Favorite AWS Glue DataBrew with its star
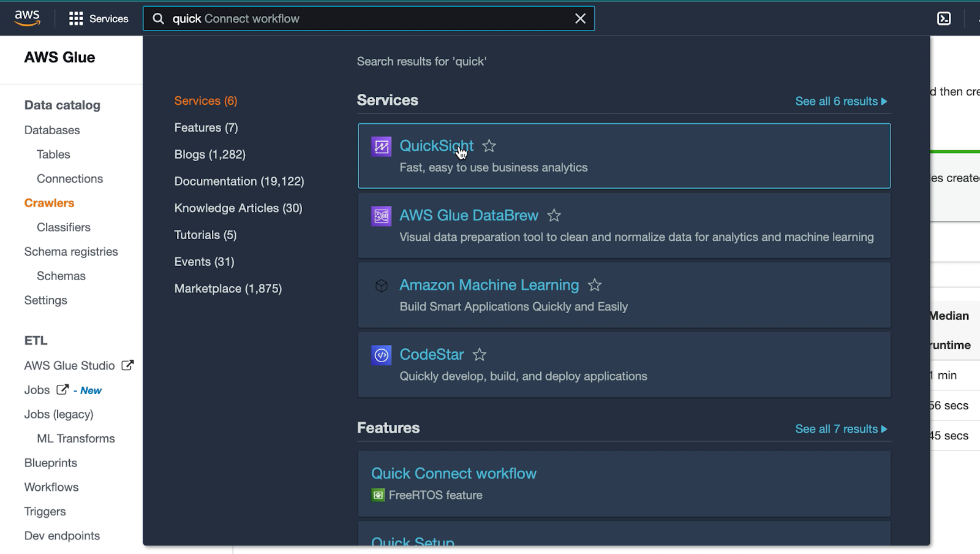Viewport: 980px width, 554px height. coord(554,216)
